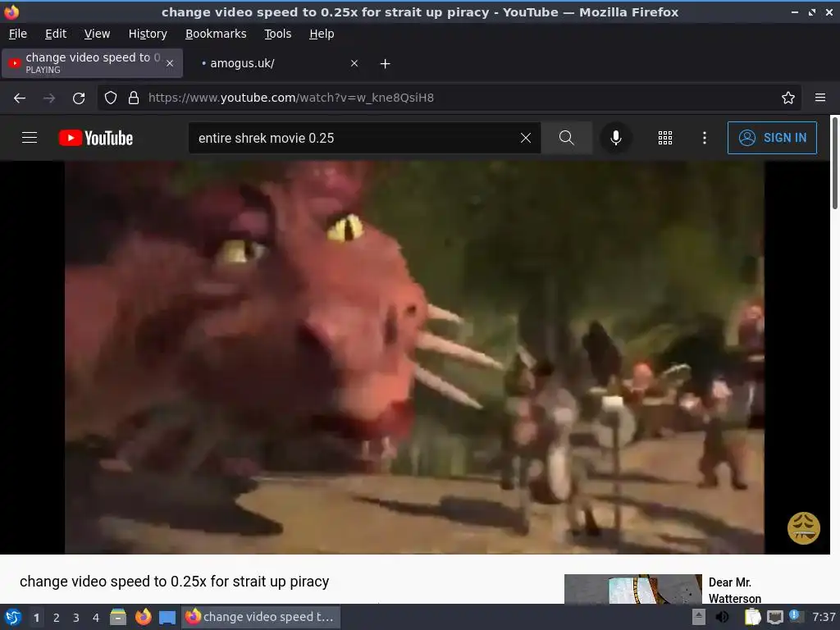
Task: Open the View menu
Action: pos(97,34)
